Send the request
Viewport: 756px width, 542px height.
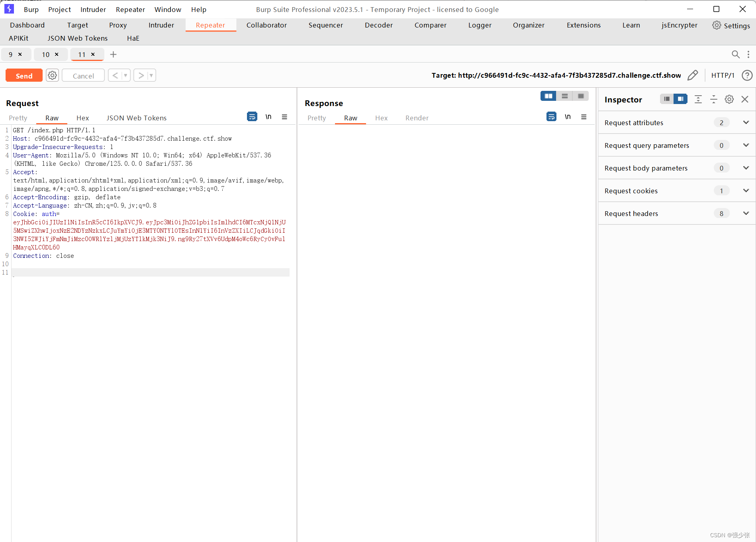click(x=24, y=75)
